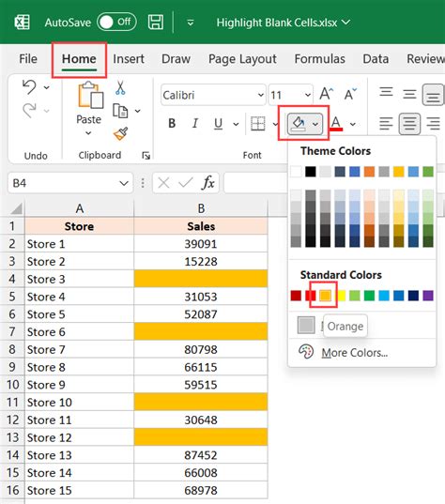Click the Save floppy disk icon

pos(156,23)
